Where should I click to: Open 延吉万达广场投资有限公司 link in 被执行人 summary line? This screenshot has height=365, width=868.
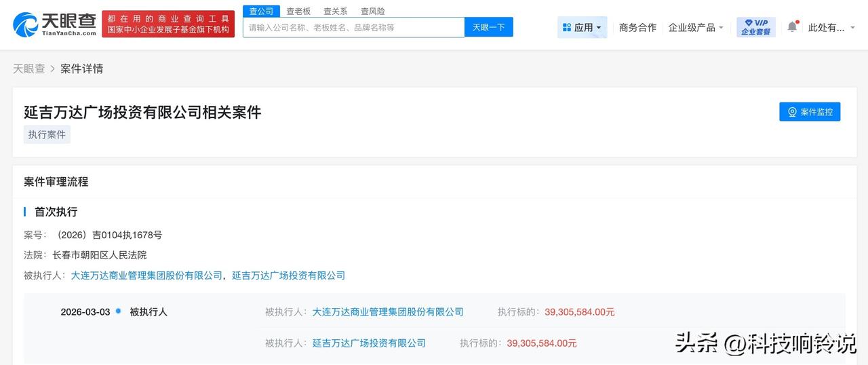point(289,275)
